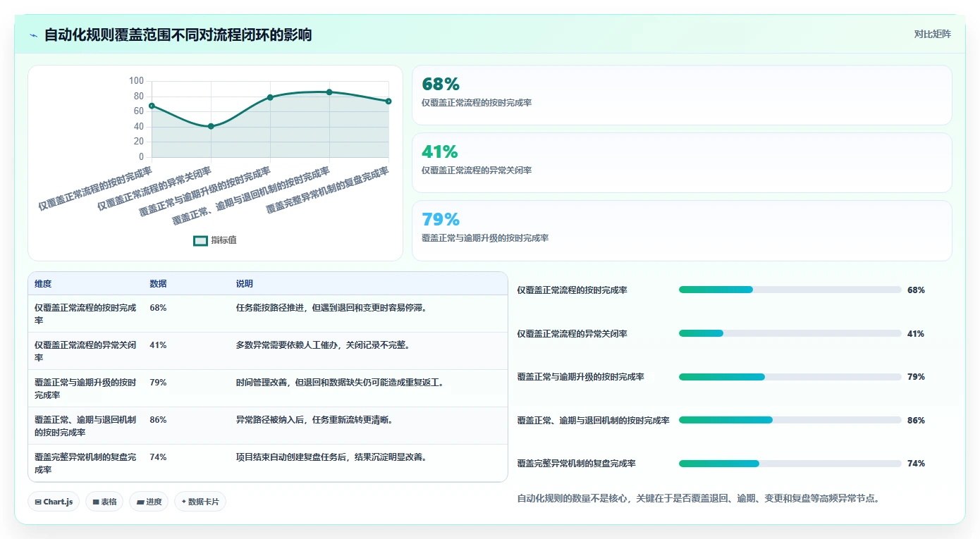Click the lightning icon beside the dashboard title
The height and width of the screenshot is (539, 980).
coord(34,35)
